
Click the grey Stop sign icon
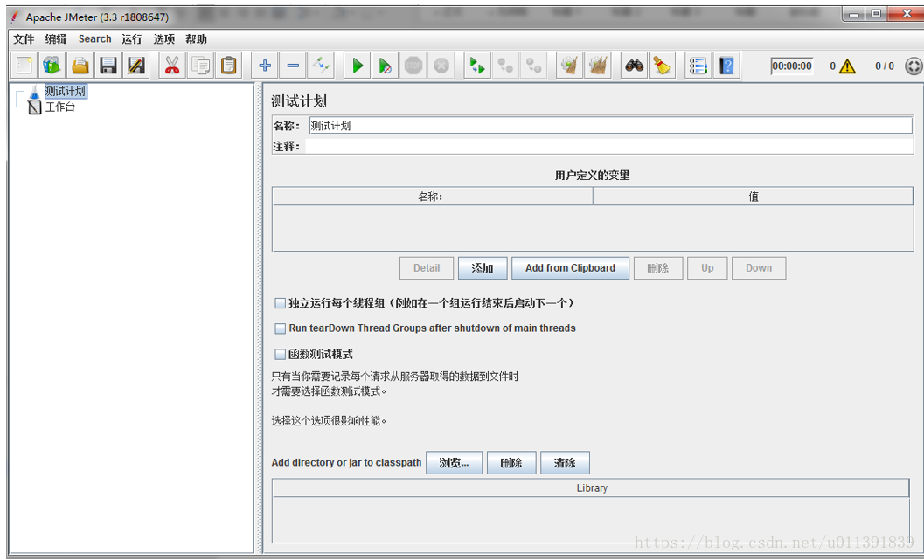click(413, 66)
